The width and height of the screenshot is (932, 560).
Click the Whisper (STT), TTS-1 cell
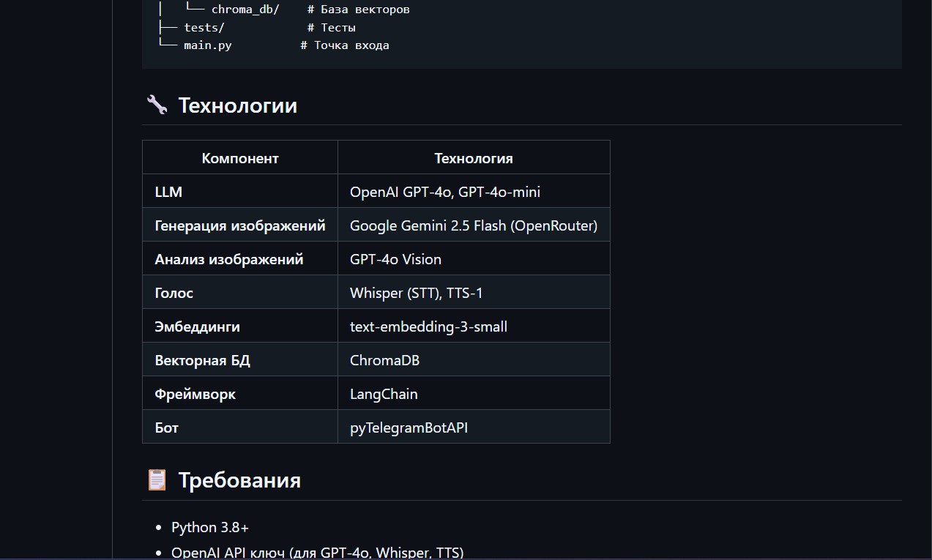coord(474,292)
